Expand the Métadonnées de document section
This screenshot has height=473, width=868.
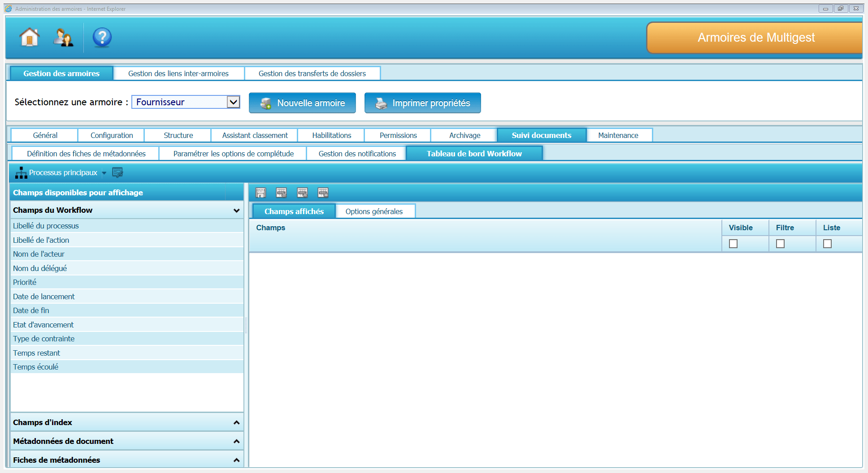(126, 441)
